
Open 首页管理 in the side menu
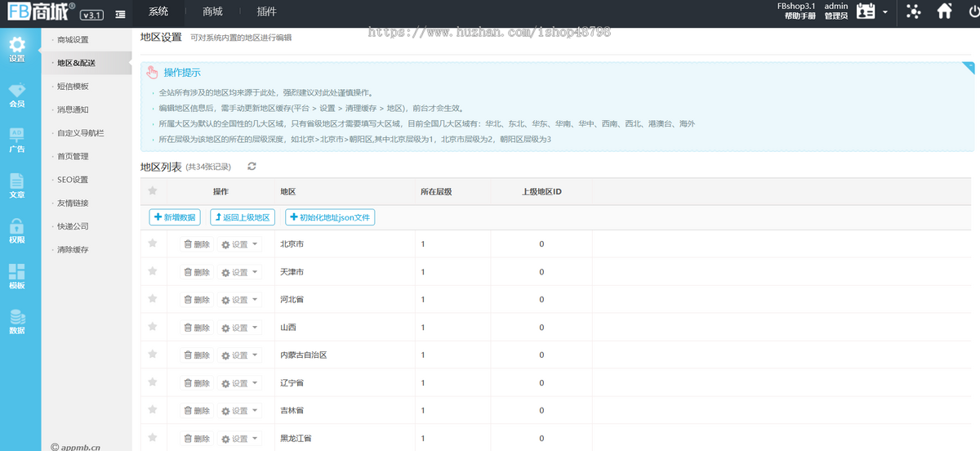click(73, 156)
